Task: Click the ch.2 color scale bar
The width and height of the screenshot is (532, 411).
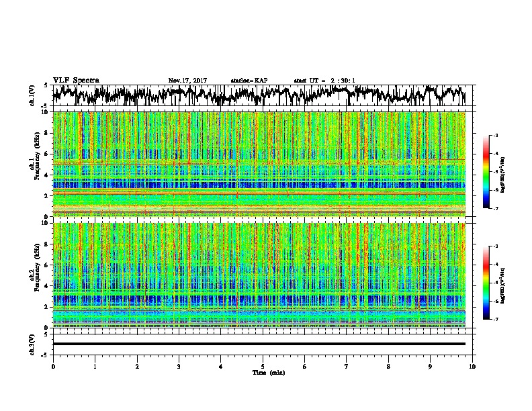Action: click(486, 283)
